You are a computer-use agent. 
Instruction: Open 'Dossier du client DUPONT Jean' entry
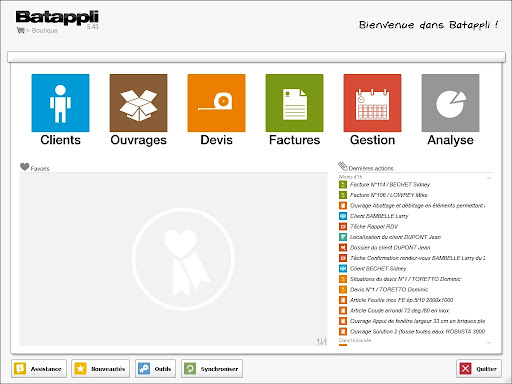coord(390,248)
